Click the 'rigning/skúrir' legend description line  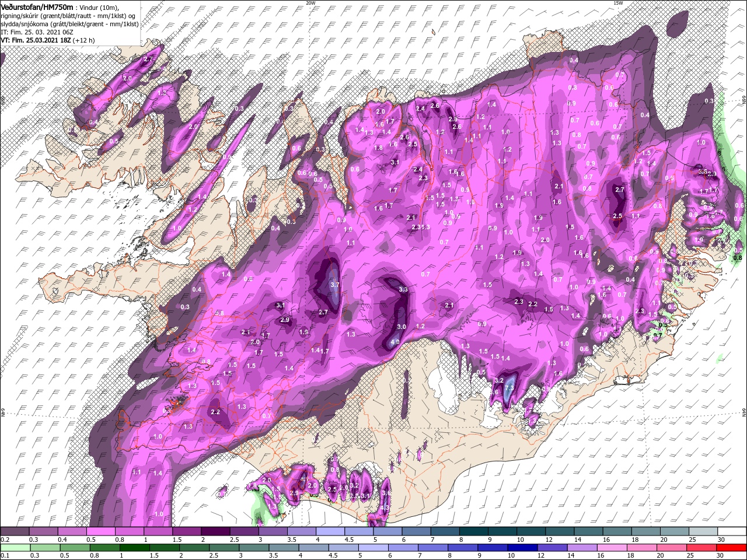pyautogui.click(x=68, y=15)
